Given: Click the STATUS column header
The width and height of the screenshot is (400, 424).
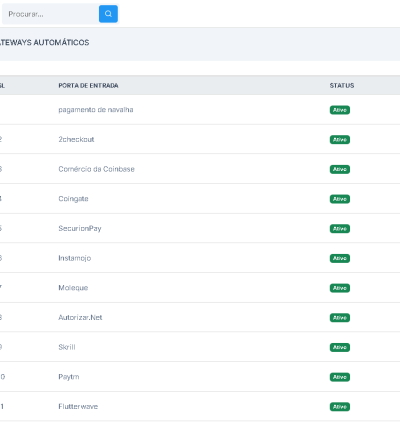Looking at the screenshot, I should pyautogui.click(x=342, y=86).
